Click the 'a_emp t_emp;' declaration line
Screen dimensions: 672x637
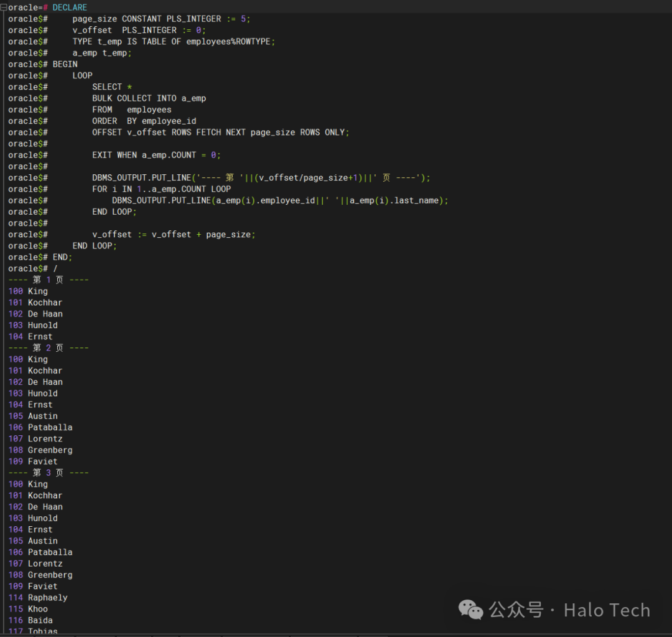tap(102, 53)
